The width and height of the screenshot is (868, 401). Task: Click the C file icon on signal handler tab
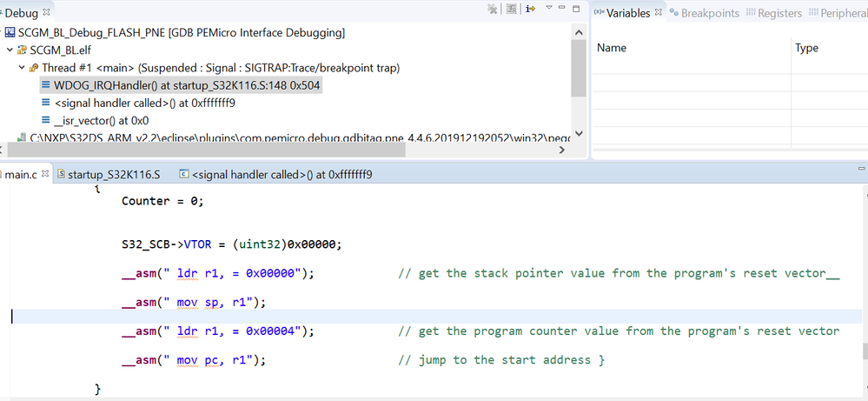185,175
